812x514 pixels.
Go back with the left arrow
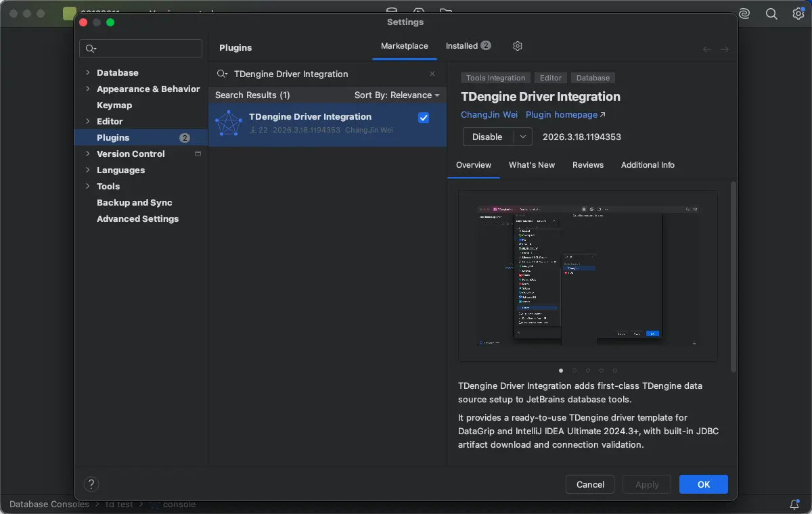[x=706, y=49]
